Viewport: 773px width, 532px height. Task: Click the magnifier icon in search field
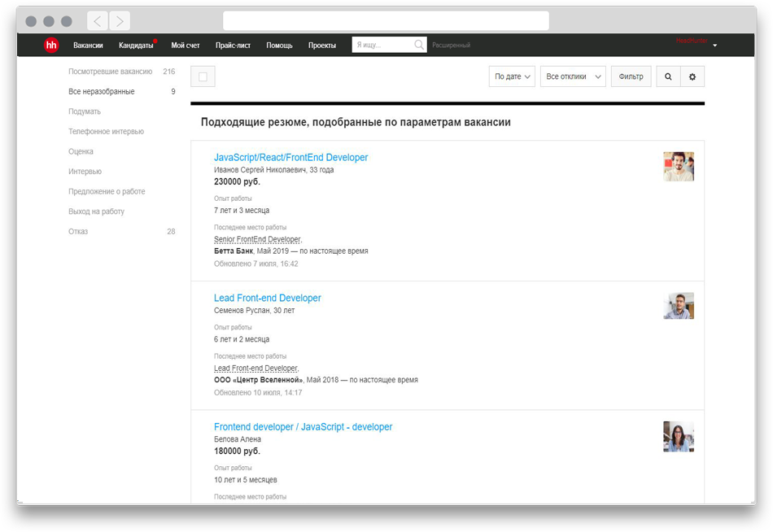(419, 46)
